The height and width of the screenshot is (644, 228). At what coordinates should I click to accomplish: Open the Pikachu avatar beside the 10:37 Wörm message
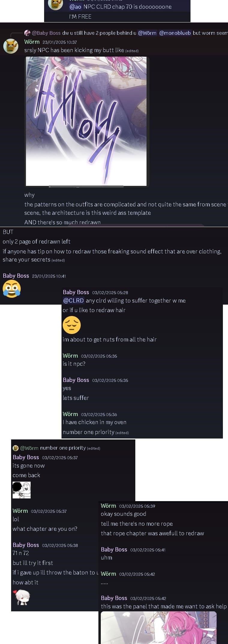click(x=11, y=46)
